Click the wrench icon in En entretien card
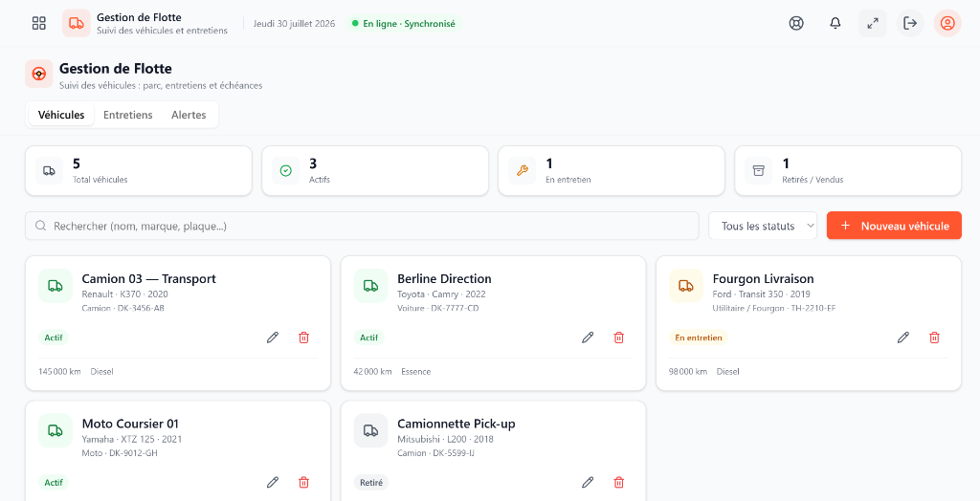The image size is (980, 501). (x=522, y=170)
